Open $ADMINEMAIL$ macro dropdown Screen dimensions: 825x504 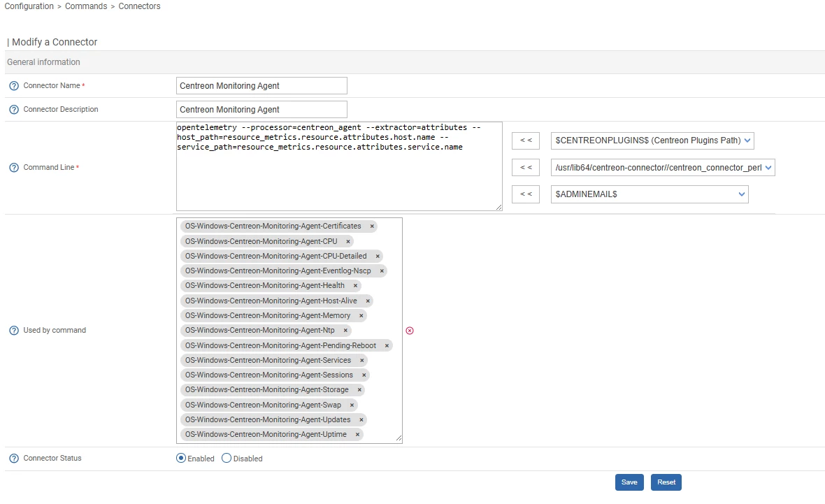click(650, 194)
